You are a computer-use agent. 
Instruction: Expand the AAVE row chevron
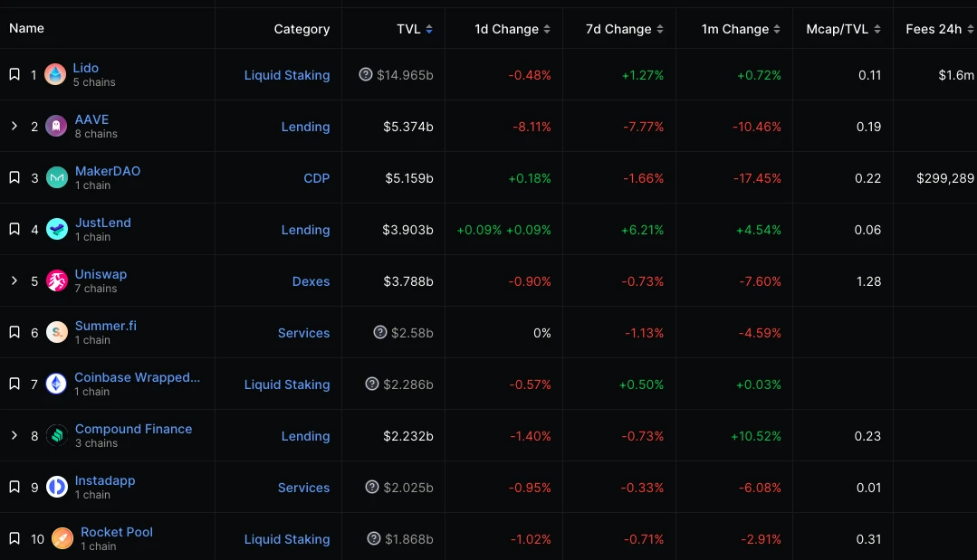click(14, 127)
